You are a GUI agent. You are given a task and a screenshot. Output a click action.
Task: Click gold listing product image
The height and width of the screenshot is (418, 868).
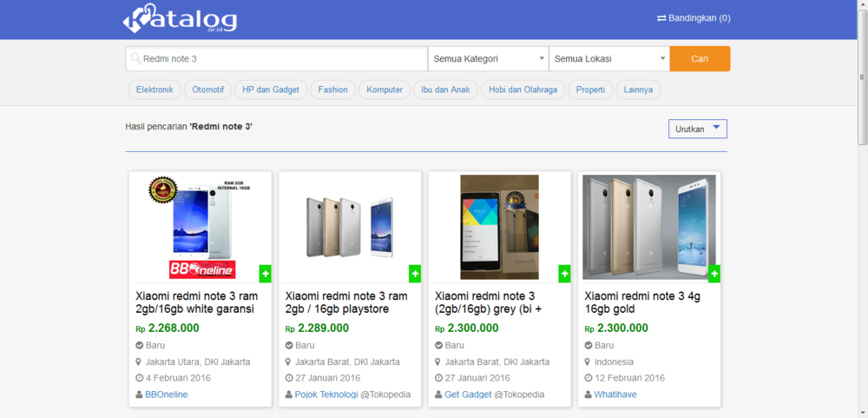tap(648, 228)
